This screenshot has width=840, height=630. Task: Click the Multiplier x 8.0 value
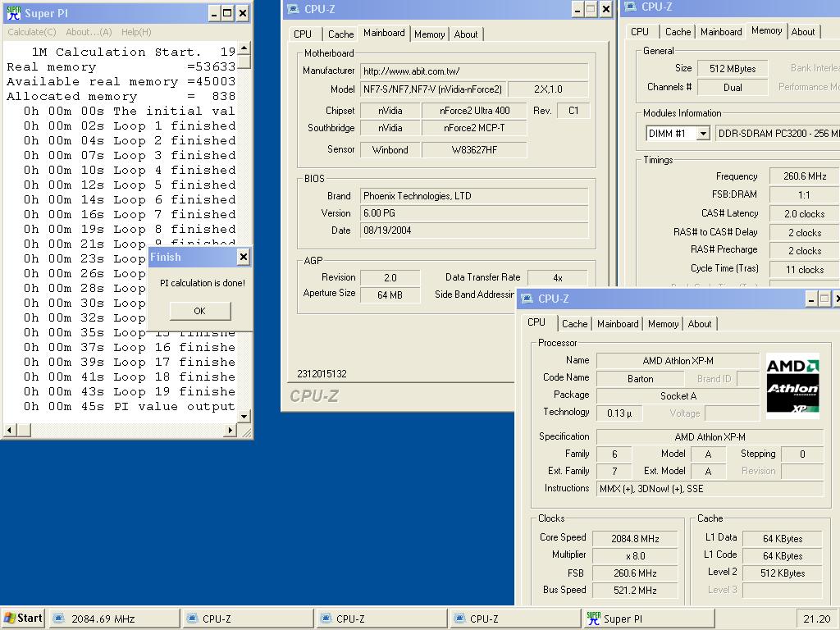(x=635, y=556)
